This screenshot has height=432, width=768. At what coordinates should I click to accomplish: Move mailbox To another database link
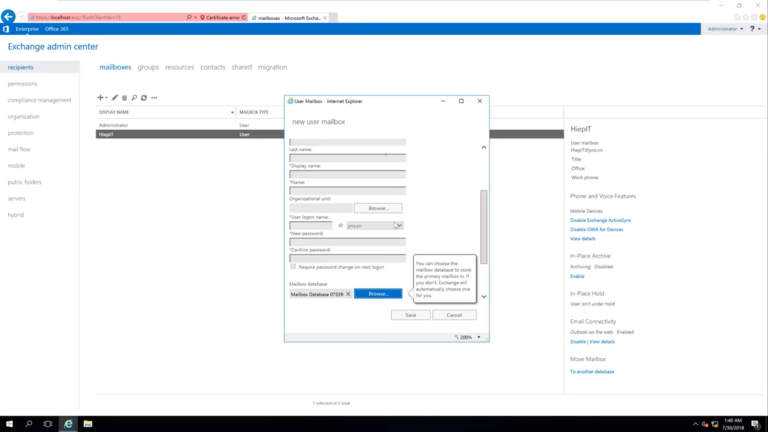pos(592,372)
